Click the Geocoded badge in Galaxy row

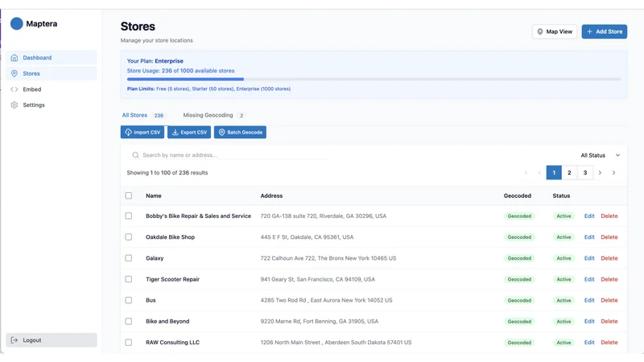point(519,258)
